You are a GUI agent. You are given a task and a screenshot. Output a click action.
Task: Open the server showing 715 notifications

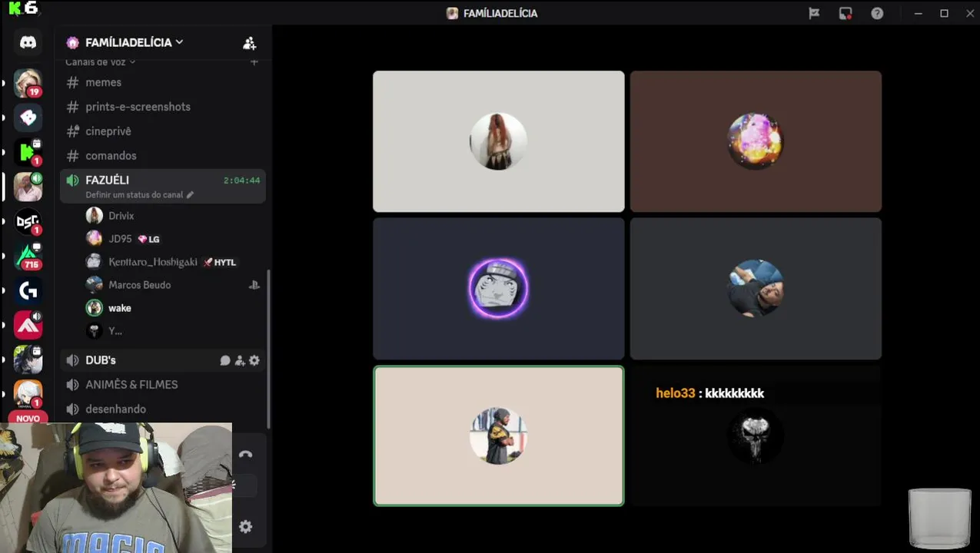tap(28, 256)
